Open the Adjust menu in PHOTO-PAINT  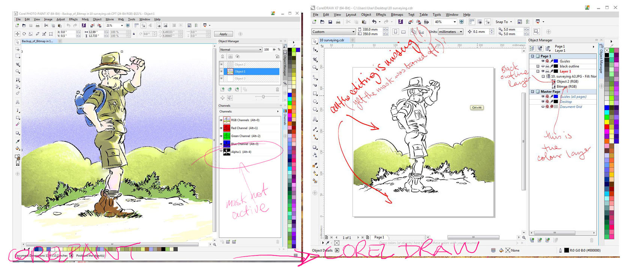(x=61, y=19)
